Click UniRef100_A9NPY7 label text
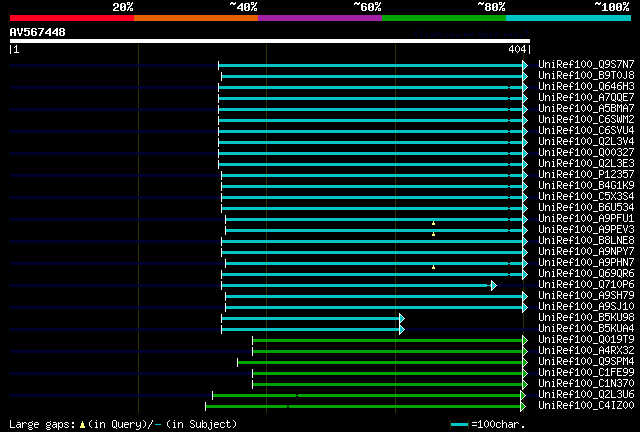 (x=586, y=251)
